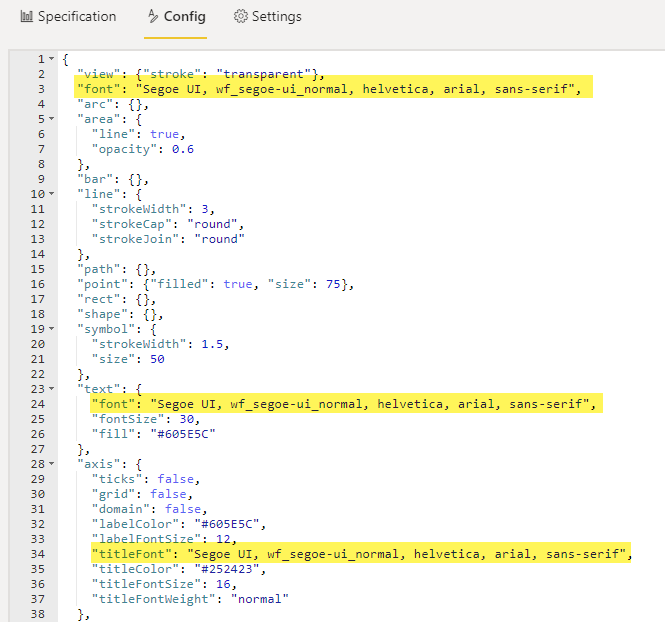Click the opacity value 0.6
Screen dimensions: 665x622
(x=183, y=149)
